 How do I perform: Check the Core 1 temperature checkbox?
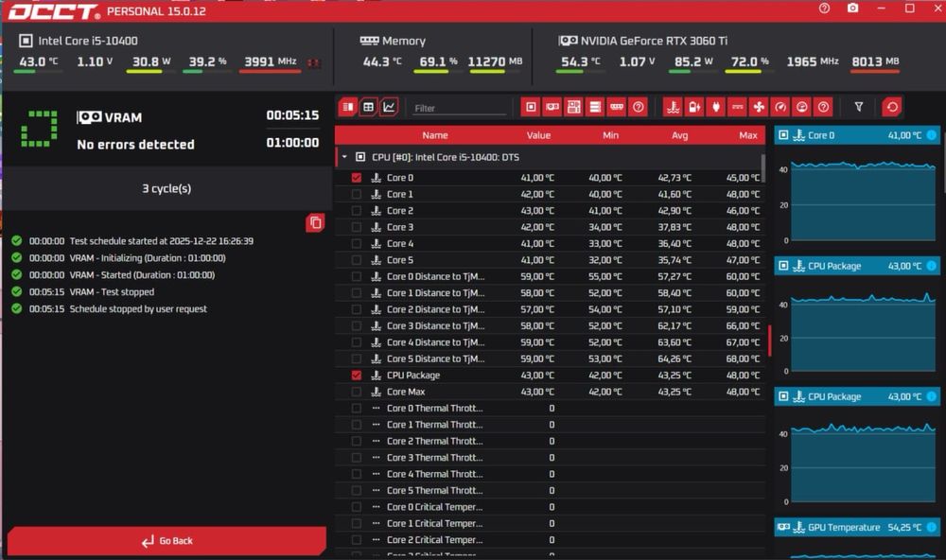click(x=357, y=194)
